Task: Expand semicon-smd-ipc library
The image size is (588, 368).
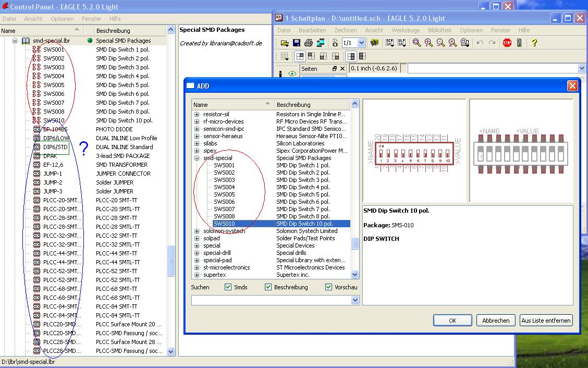Action: pos(197,129)
